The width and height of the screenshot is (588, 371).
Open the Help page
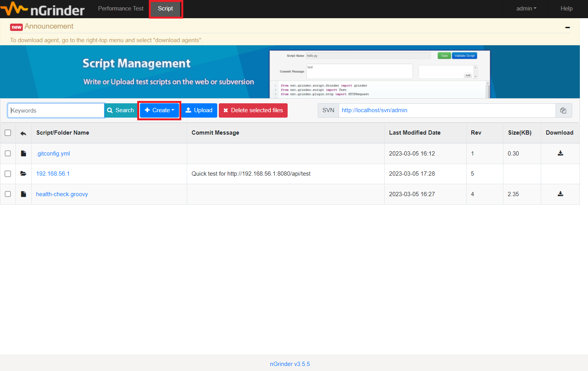[x=566, y=9]
